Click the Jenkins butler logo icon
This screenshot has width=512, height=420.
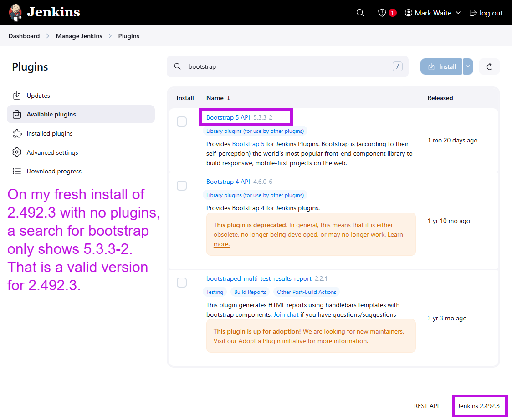15,13
